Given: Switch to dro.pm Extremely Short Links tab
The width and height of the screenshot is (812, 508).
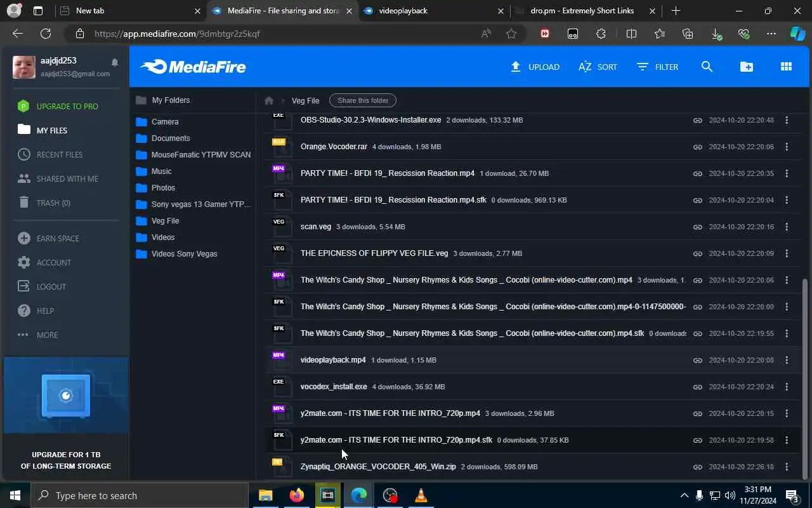Looking at the screenshot, I should 586,11.
